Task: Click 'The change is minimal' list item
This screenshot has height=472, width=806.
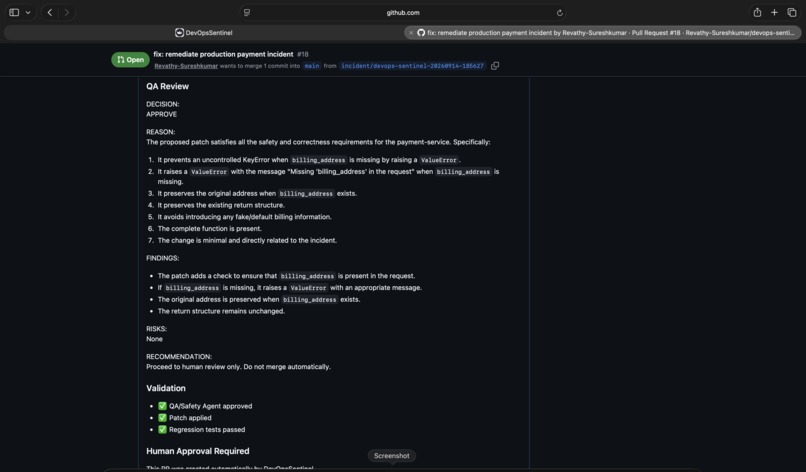Action: click(x=247, y=240)
